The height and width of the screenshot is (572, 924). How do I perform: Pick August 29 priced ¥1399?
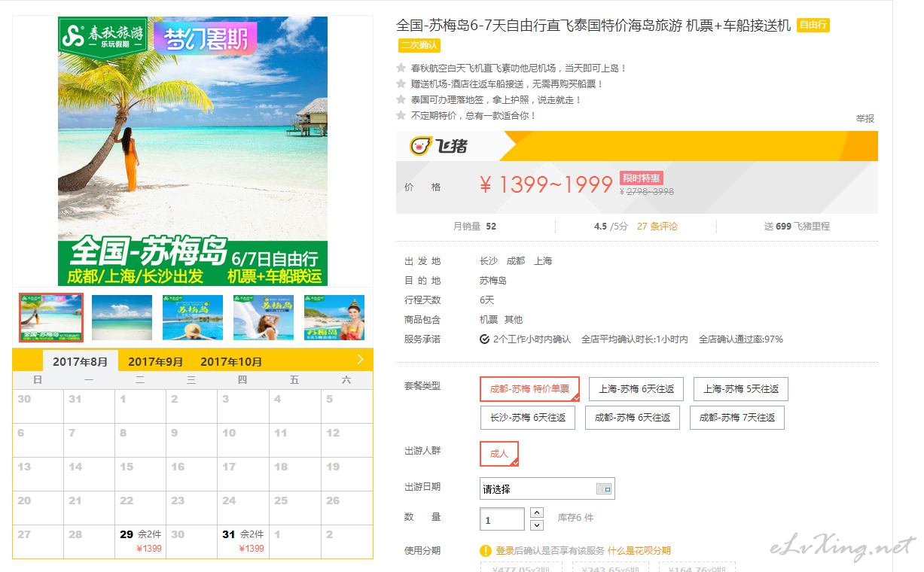pyautogui.click(x=141, y=542)
